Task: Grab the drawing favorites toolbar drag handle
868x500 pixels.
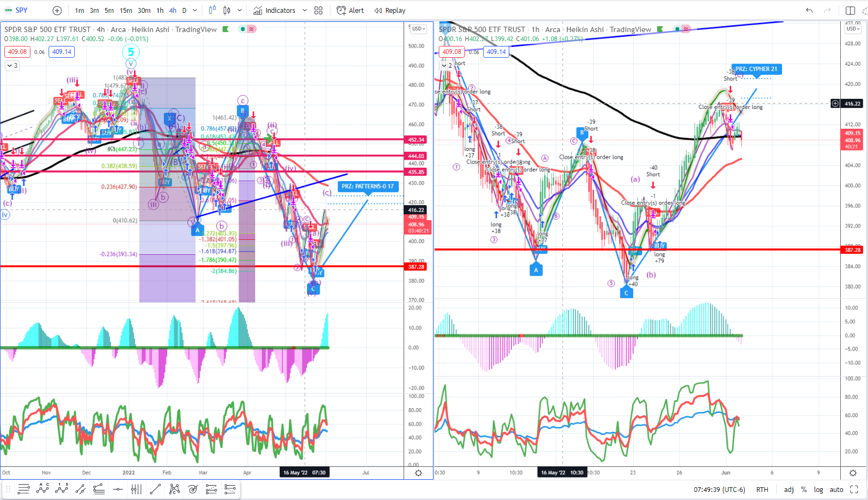Action: point(8,489)
